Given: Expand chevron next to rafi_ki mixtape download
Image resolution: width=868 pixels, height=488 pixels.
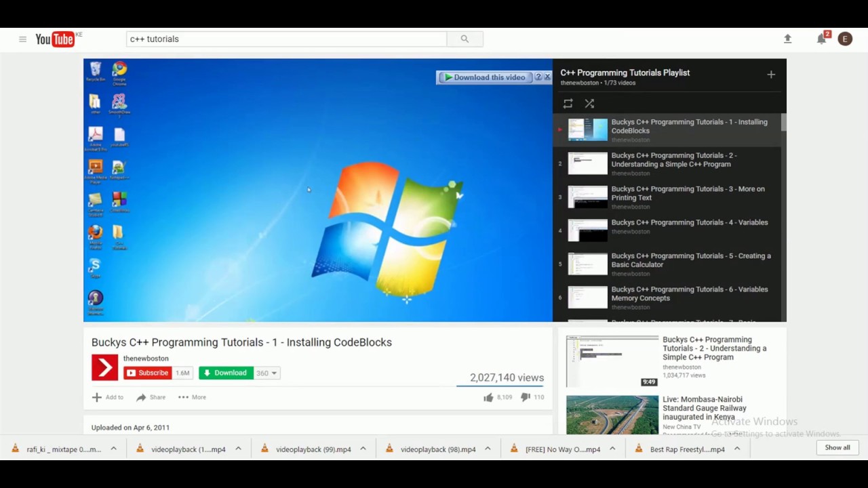Looking at the screenshot, I should point(113,449).
